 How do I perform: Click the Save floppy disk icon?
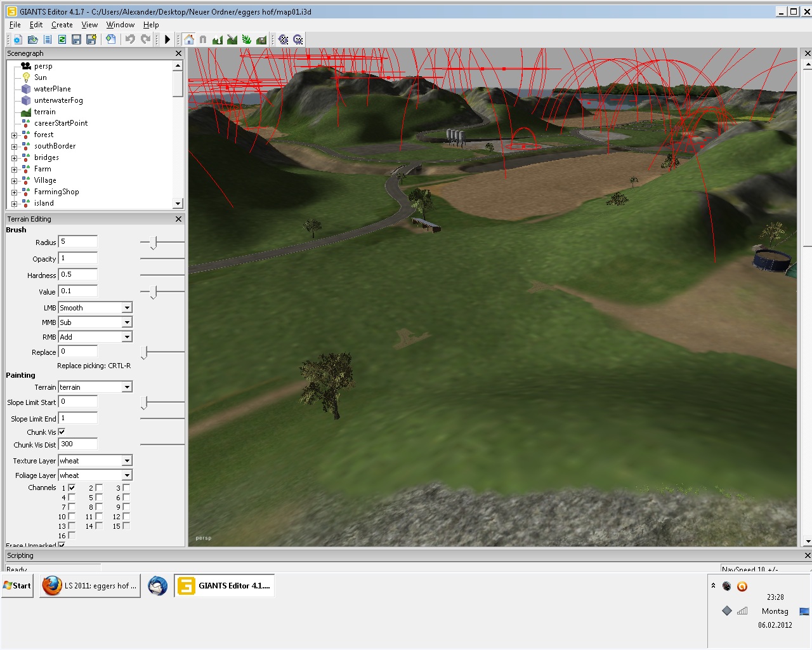coord(77,39)
